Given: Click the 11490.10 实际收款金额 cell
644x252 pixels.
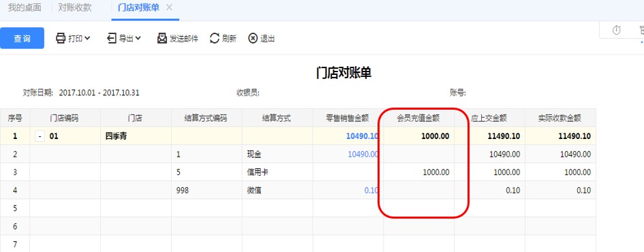Looking at the screenshot, I should coord(560,136).
